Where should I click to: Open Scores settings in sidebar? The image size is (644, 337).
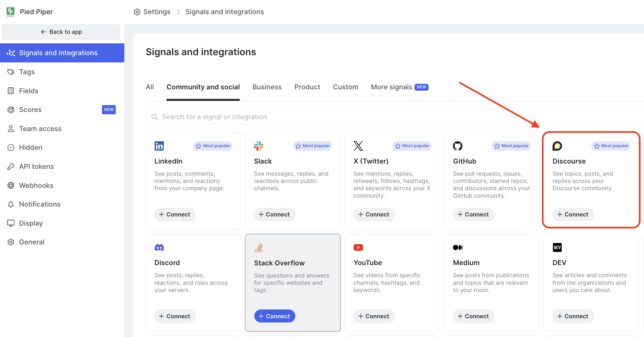click(62, 110)
